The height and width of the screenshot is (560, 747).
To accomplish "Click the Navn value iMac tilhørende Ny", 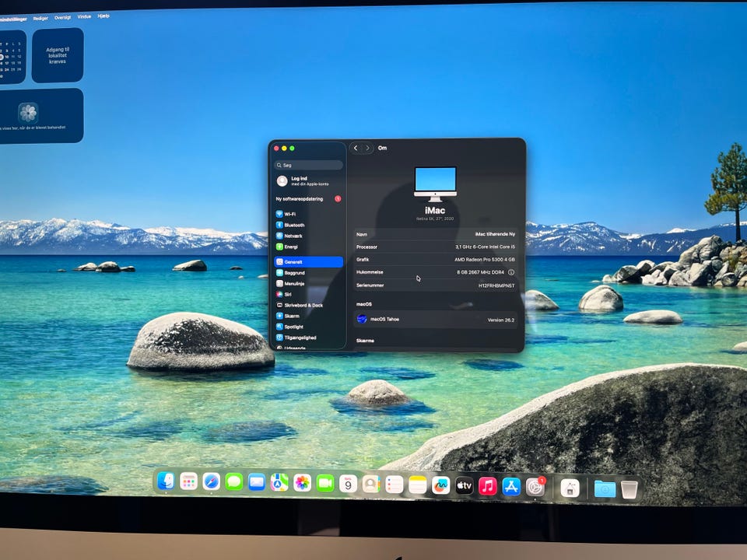I will point(495,234).
